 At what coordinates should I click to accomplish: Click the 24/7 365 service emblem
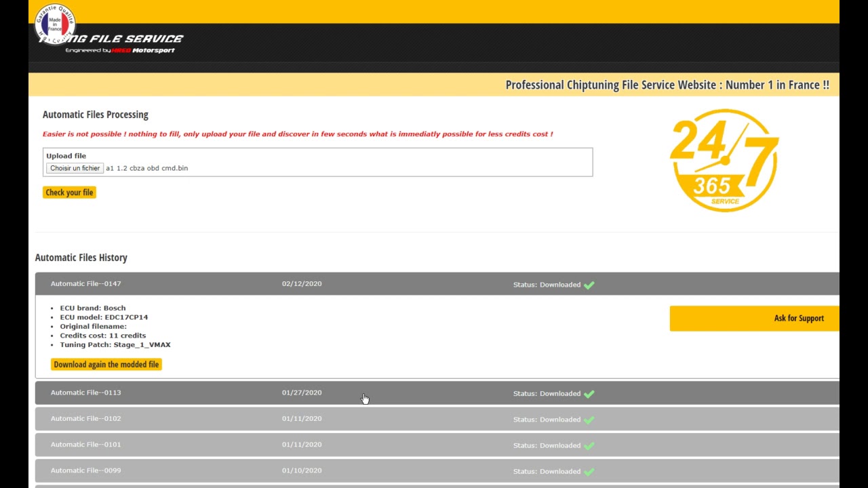tap(724, 160)
